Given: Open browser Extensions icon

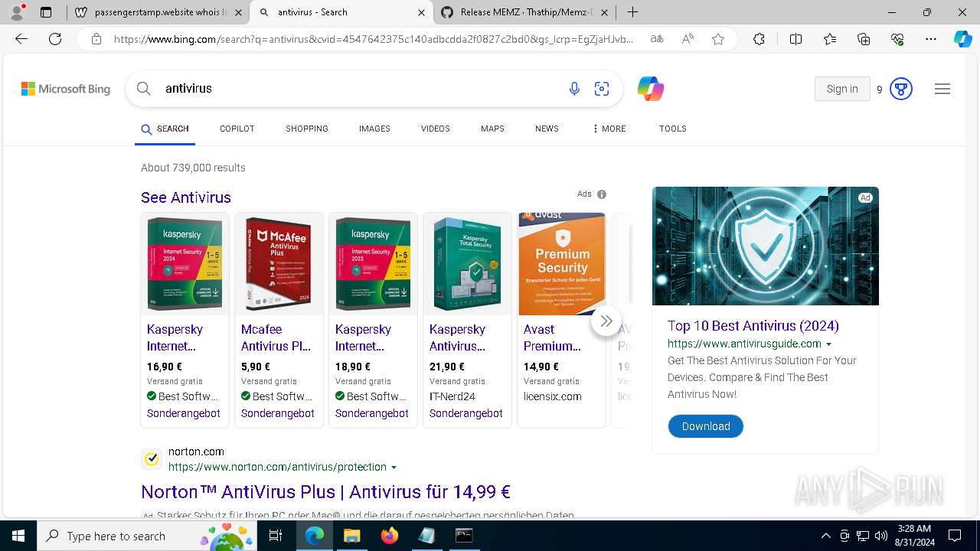Looking at the screenshot, I should [759, 39].
